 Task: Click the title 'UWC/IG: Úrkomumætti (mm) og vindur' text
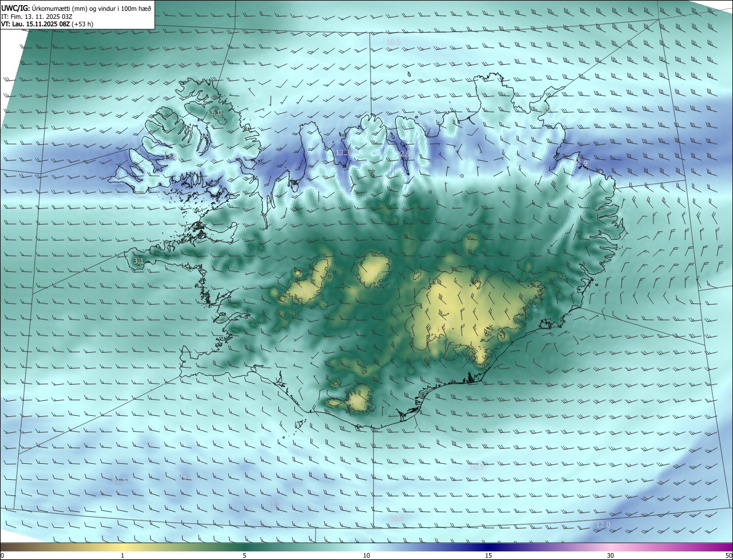pos(77,7)
